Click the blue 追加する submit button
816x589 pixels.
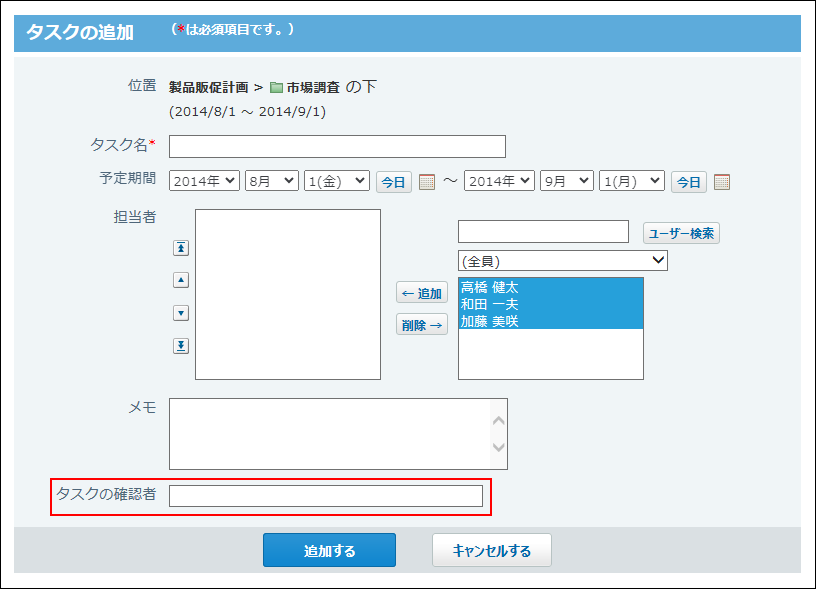[x=329, y=551]
